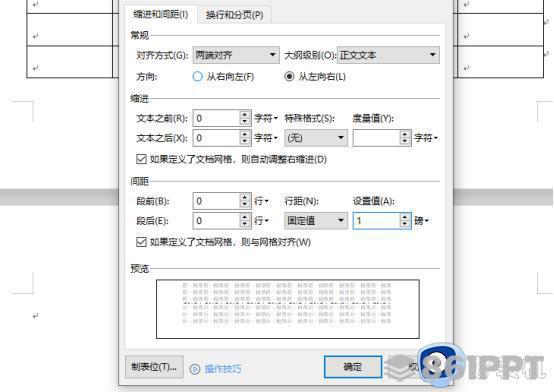The image size is (554, 392).
Task: Decrease 段前 spacing with down arrow
Action: [x=245, y=205]
